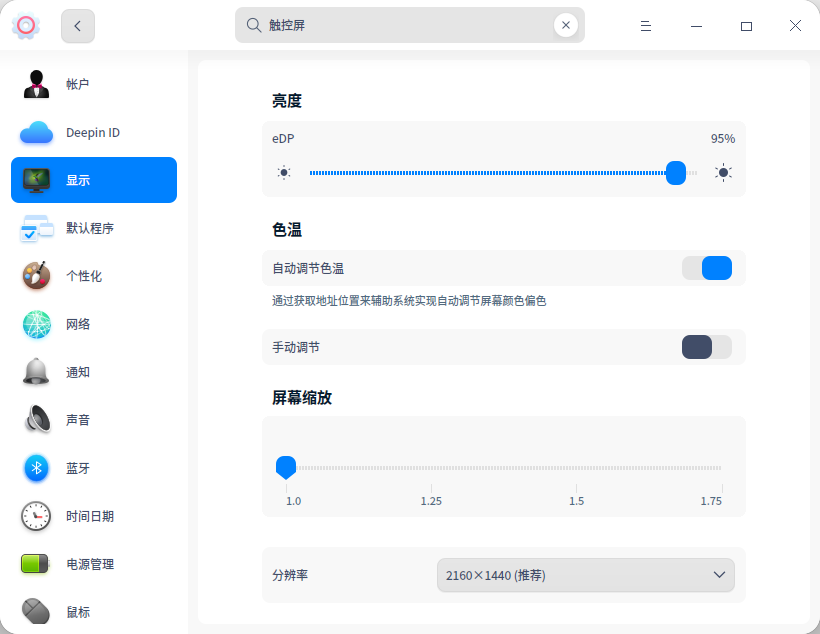
Task: Select Deepin ID label in sidebar
Action: pyautogui.click(x=93, y=132)
